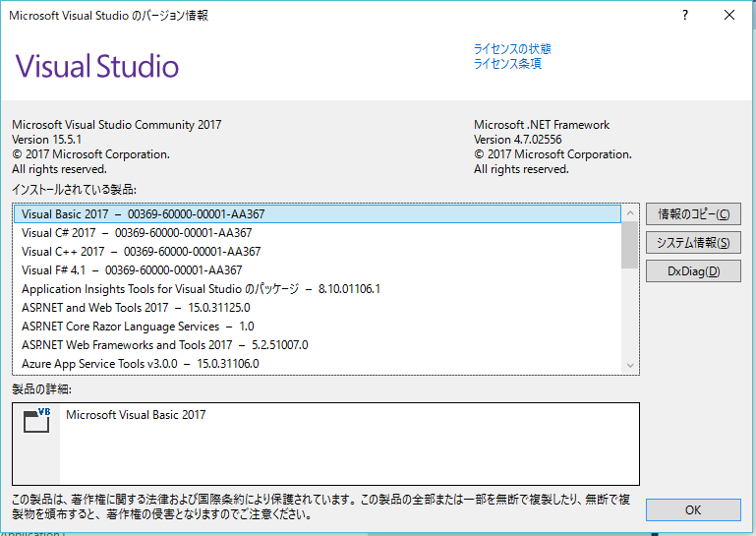Select ASP.NET Web Frameworks and Tools 2017
Image resolution: width=756 pixels, height=536 pixels.
(x=318, y=345)
